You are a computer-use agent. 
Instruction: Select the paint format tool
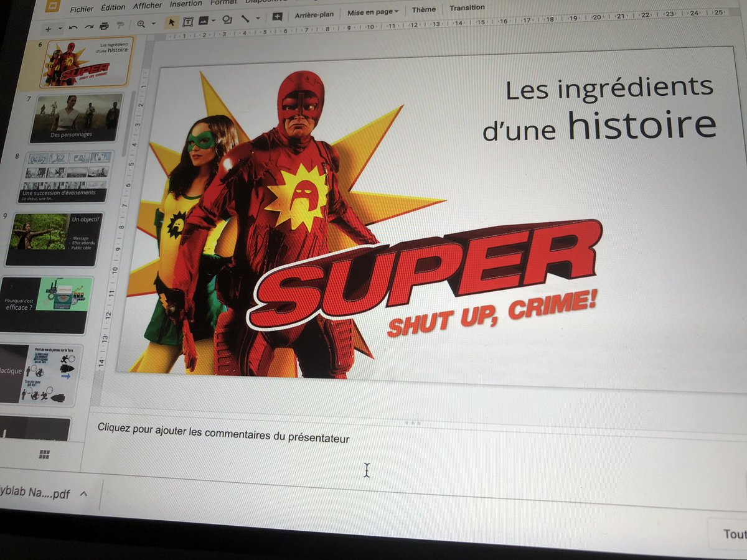pyautogui.click(x=120, y=26)
